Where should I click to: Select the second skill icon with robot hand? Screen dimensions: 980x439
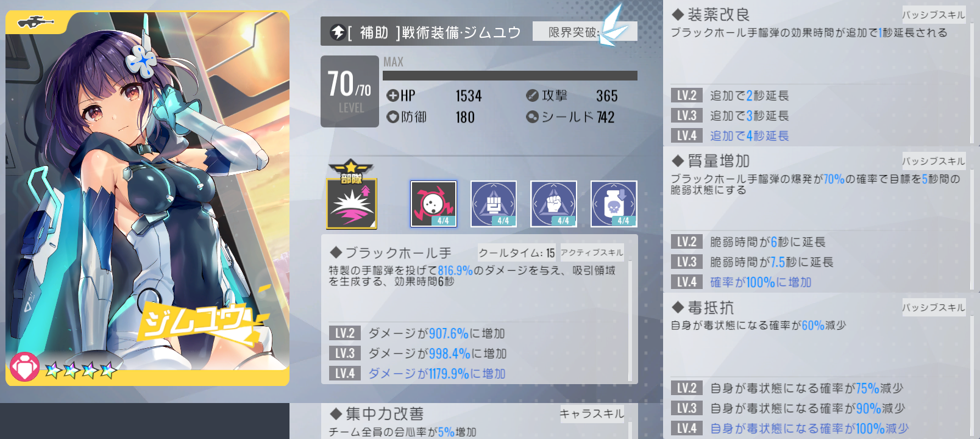494,204
